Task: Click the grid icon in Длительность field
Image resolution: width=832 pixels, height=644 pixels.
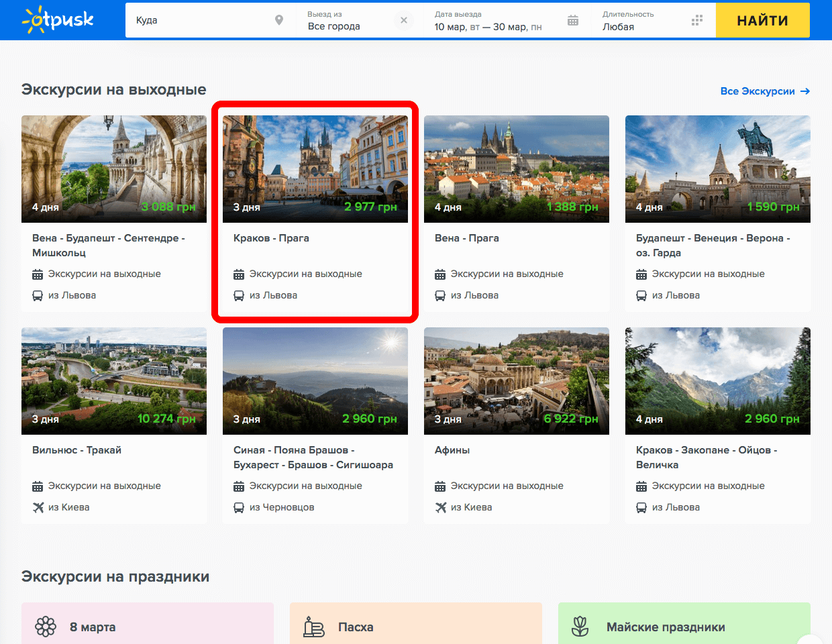Action: (x=697, y=20)
